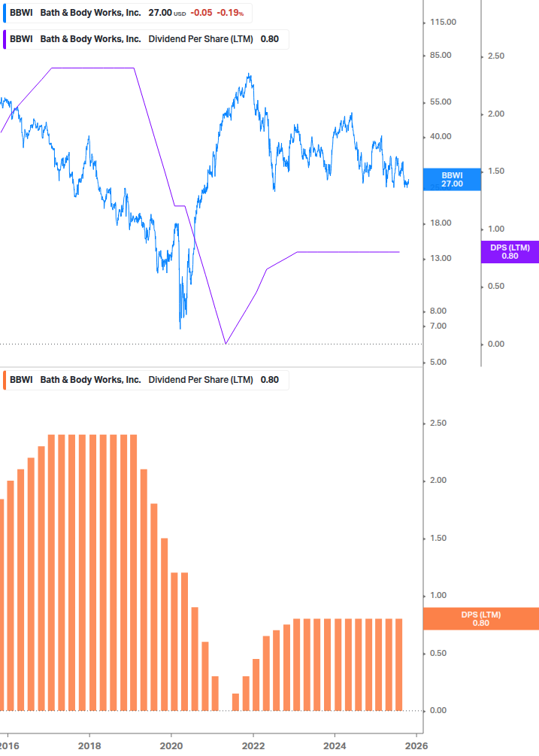Click the 2018 label on the time axis
Image resolution: width=539 pixels, height=756 pixels.
pyautogui.click(x=89, y=745)
